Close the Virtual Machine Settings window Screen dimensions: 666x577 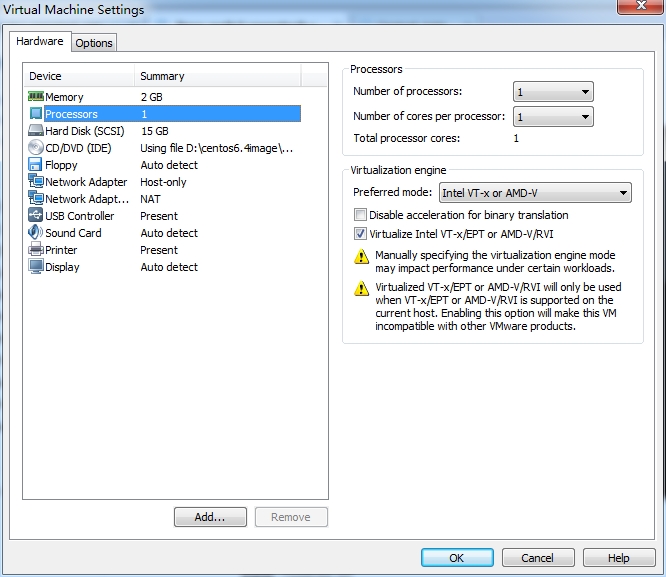coord(641,6)
